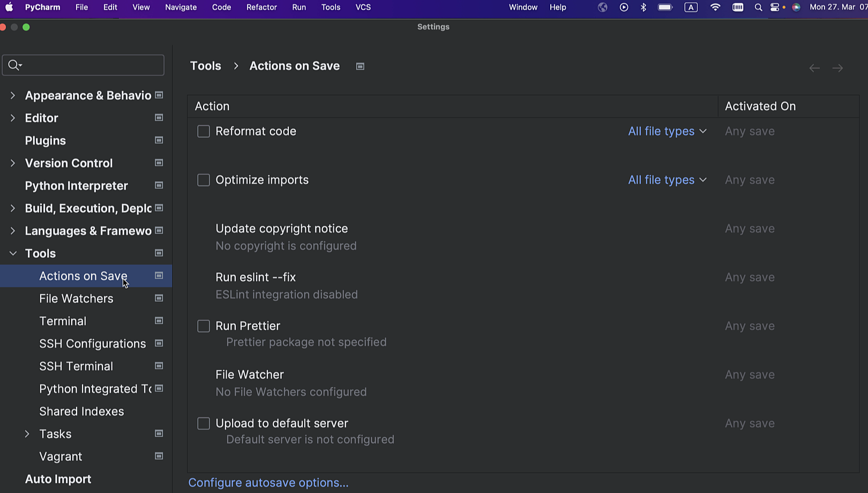Click the magnifier icon in the settings search field

(14, 65)
